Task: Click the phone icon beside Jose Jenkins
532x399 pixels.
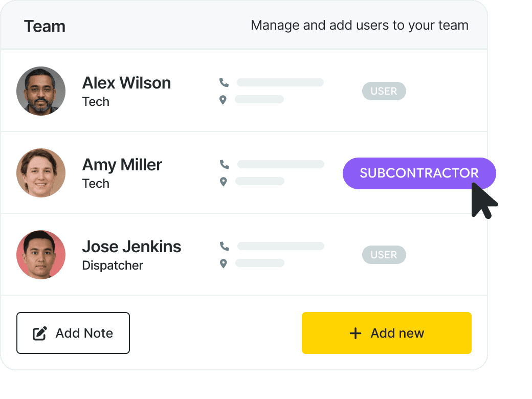Action: 224,246
